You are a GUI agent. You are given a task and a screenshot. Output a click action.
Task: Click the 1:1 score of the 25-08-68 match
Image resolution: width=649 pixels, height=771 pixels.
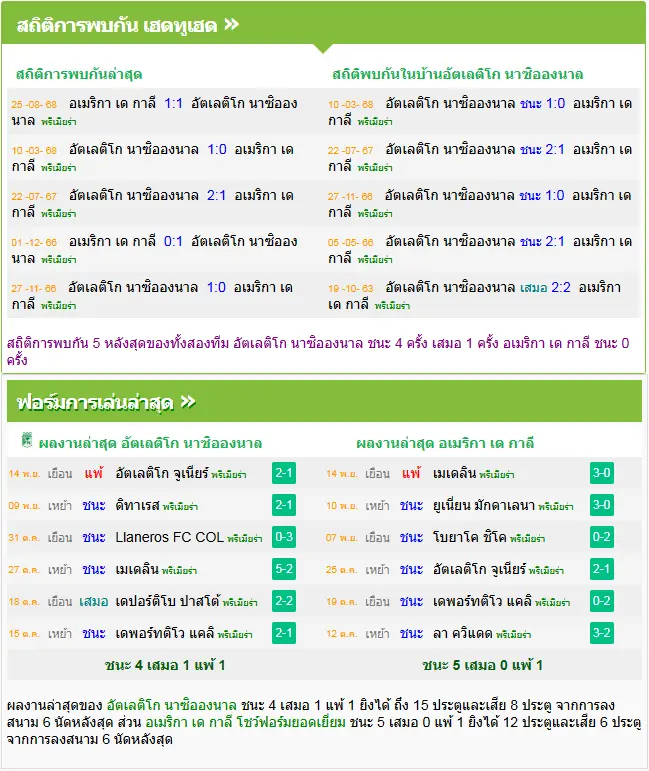(173, 103)
